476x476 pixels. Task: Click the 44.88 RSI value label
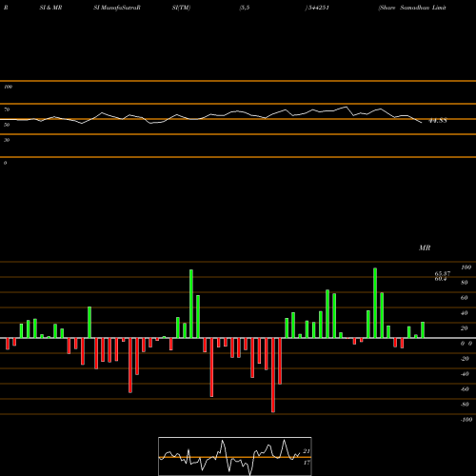click(x=438, y=121)
